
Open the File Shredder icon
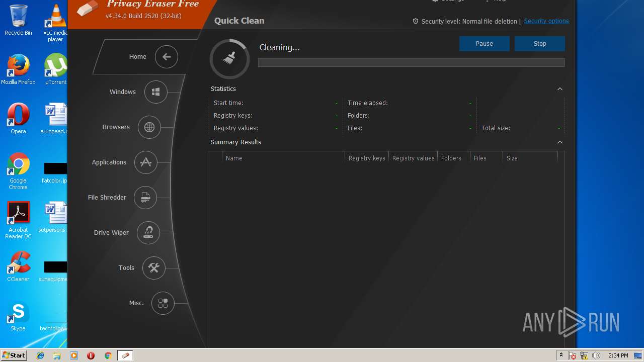(x=145, y=198)
